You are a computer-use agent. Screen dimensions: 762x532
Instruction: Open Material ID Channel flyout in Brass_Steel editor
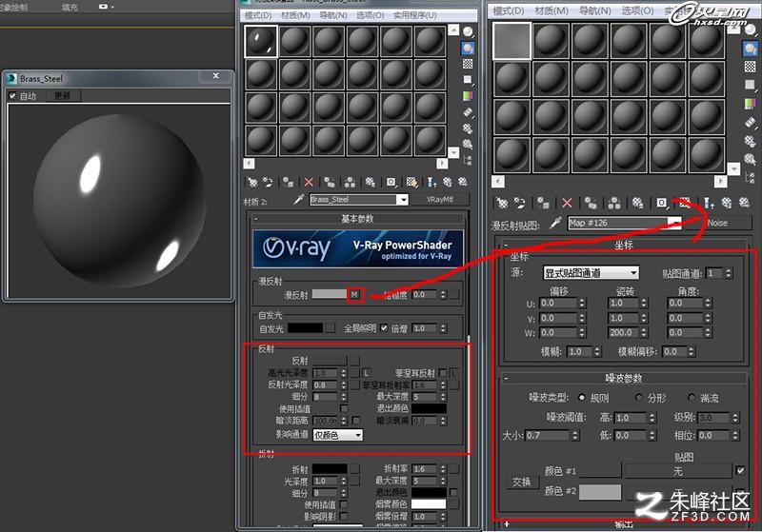[x=391, y=182]
